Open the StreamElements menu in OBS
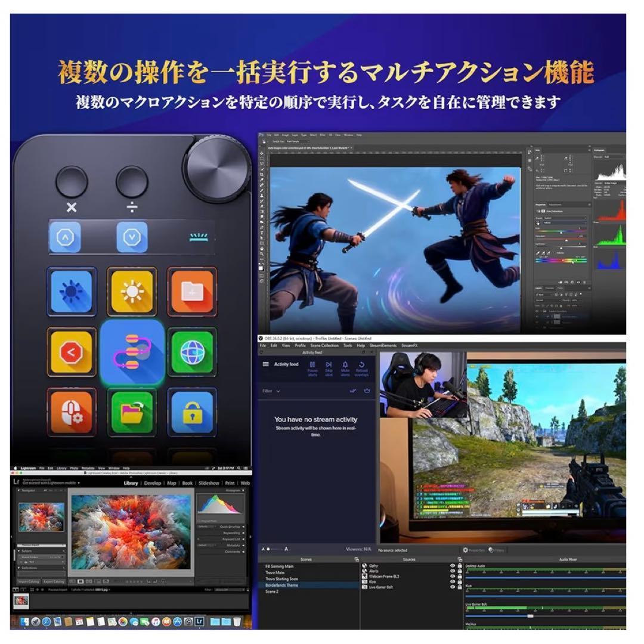This screenshot has height=644, width=644. tap(383, 346)
